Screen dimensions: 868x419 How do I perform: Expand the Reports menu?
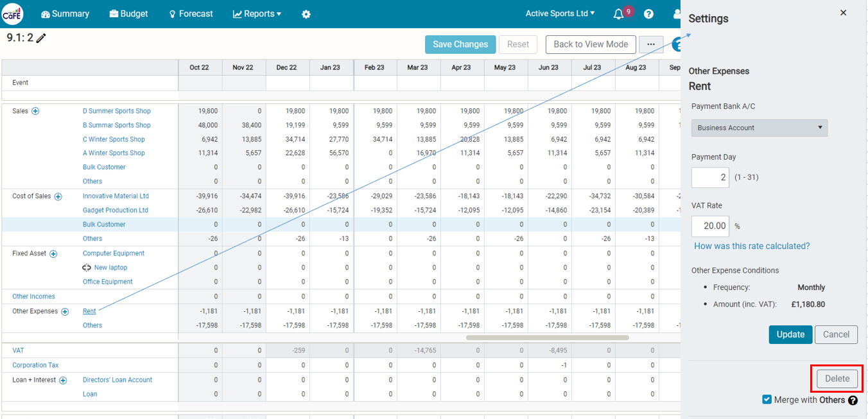click(257, 13)
